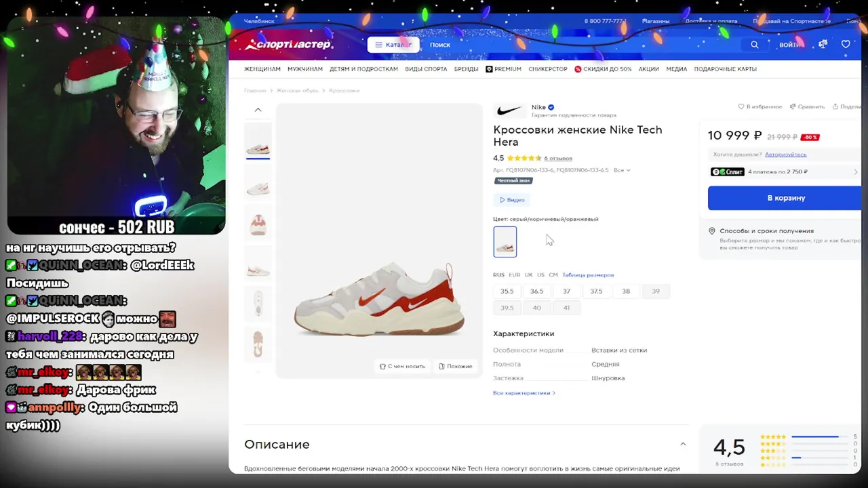Select the Челябинск city link
Screen dimensions: 868x488
(259, 21)
